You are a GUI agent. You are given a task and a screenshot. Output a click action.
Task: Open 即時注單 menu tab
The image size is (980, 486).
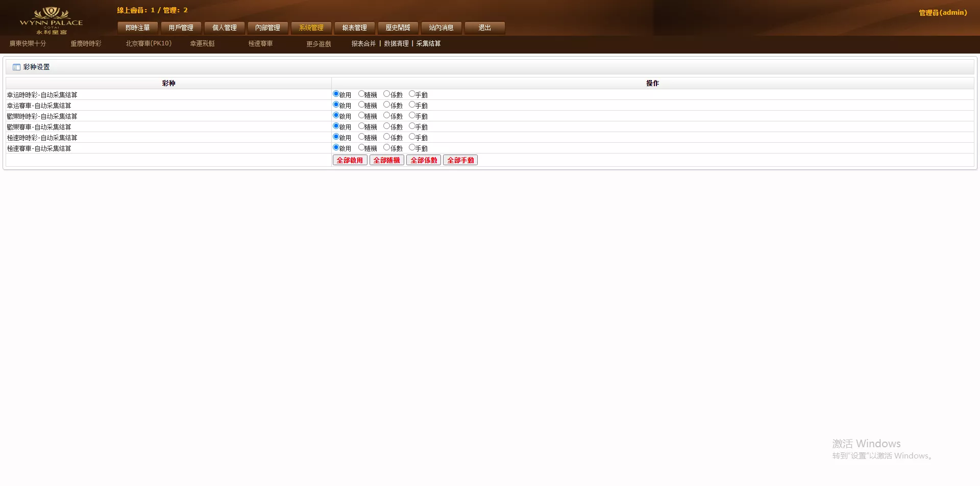point(137,28)
